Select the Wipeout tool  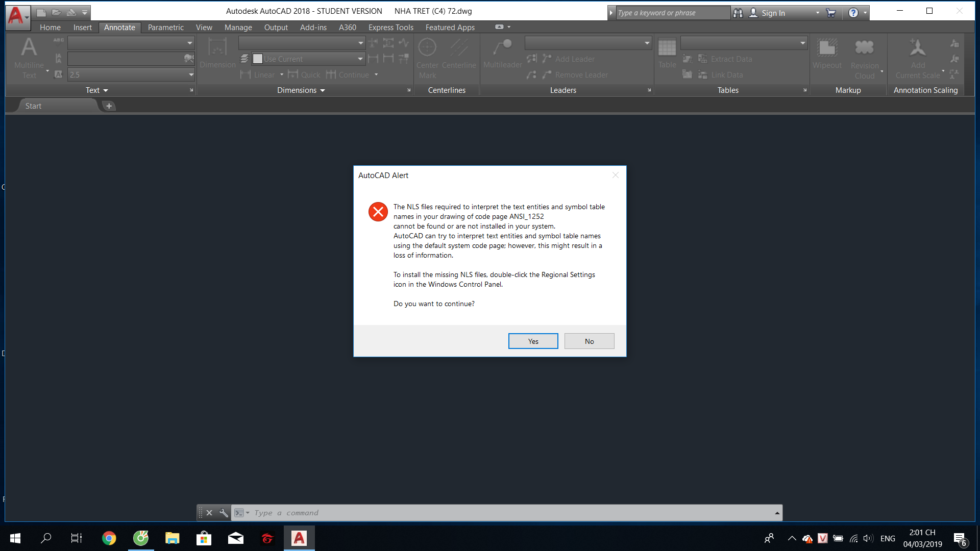827,53
